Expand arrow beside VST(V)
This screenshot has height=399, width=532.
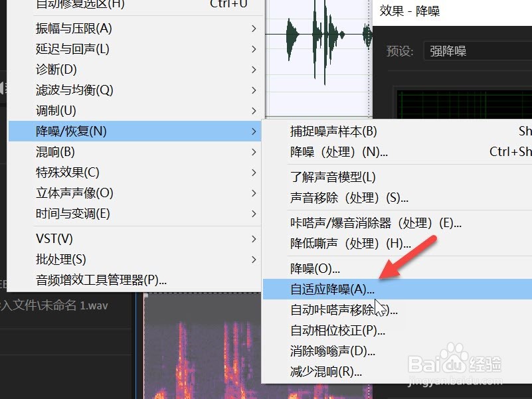click(x=254, y=239)
